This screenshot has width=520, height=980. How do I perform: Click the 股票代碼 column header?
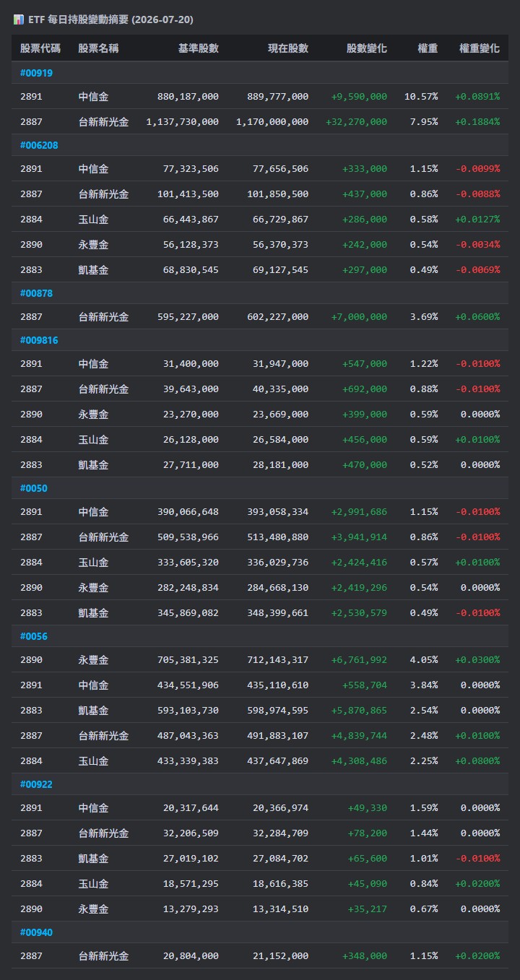point(40,48)
